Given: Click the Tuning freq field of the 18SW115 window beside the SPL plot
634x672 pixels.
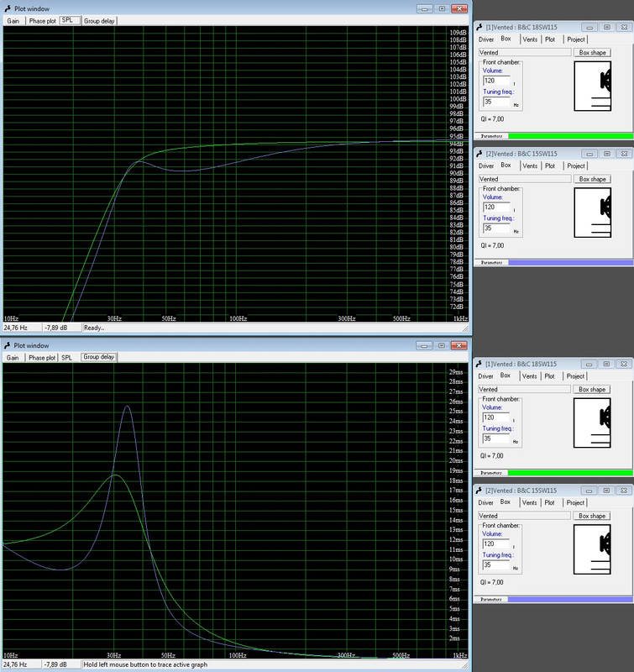Looking at the screenshot, I should (x=496, y=102).
